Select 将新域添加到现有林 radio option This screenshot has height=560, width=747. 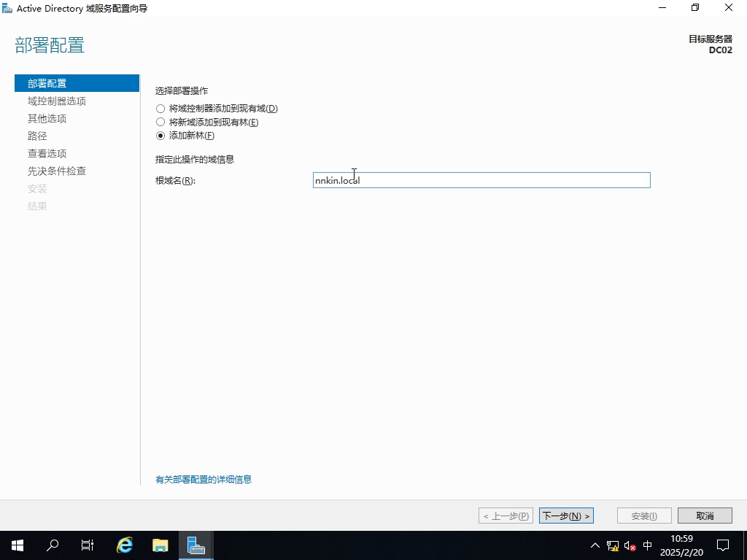pos(160,122)
